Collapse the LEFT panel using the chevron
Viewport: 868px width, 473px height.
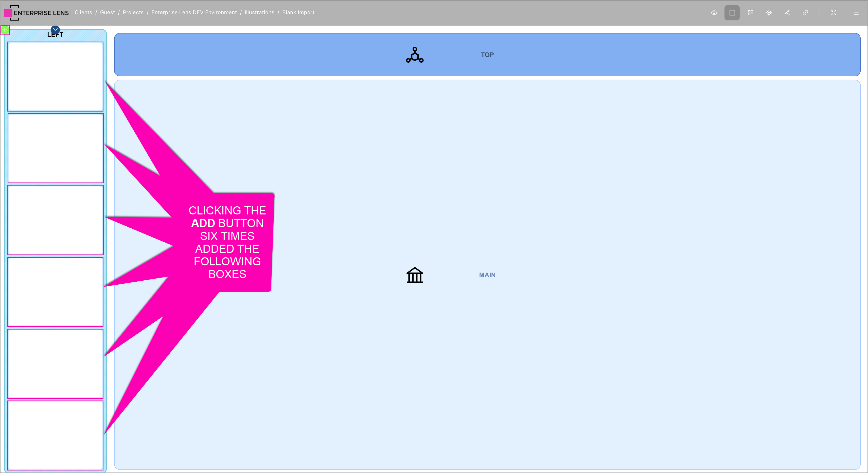pos(55,30)
